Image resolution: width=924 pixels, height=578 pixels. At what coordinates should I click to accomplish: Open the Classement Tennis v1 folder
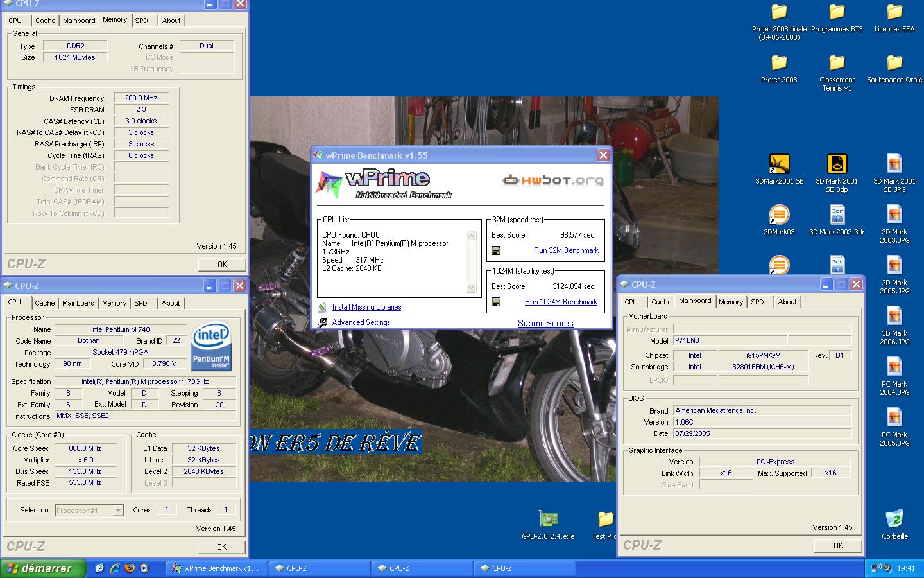[x=837, y=73]
